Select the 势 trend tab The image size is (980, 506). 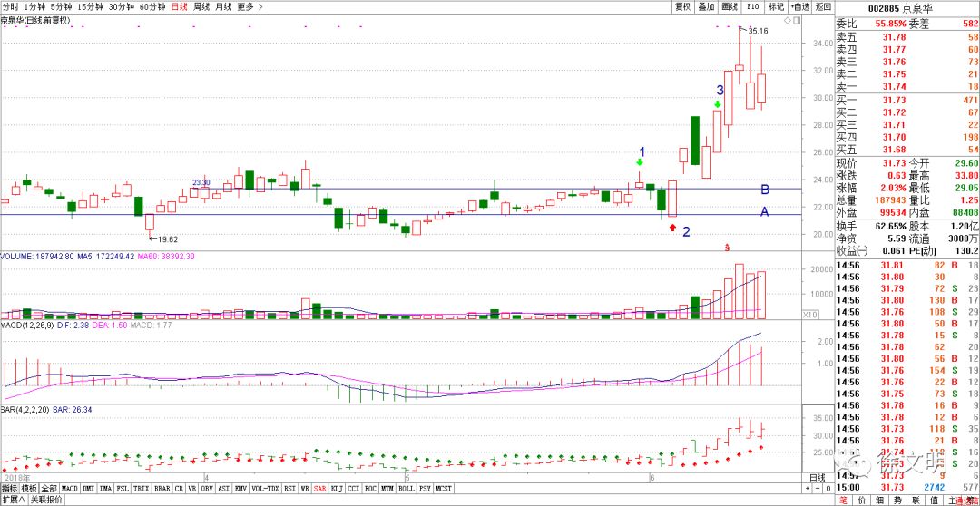(897, 501)
